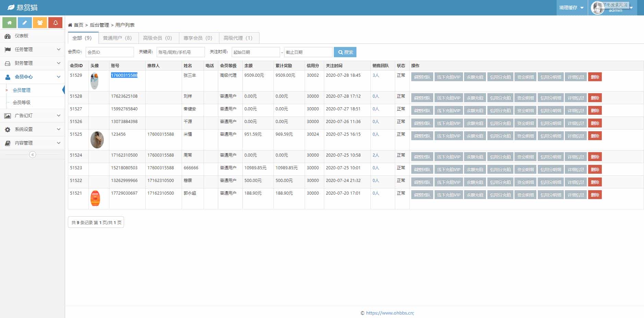Click the admin avatar in header
Screen dimensions: 644x318
coord(598,8)
